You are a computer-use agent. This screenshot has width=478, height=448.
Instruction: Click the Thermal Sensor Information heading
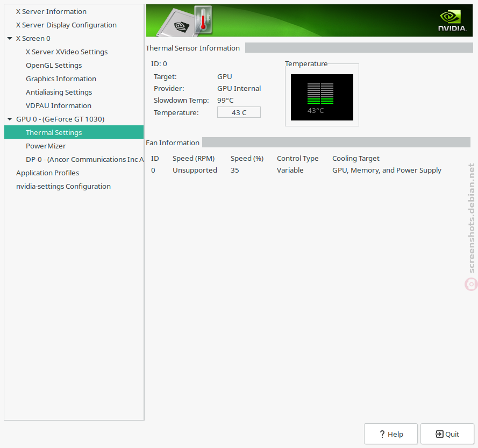(x=192, y=48)
